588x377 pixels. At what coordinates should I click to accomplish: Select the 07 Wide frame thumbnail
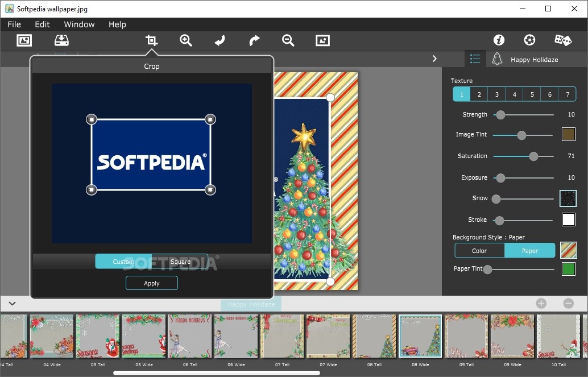[x=328, y=336]
